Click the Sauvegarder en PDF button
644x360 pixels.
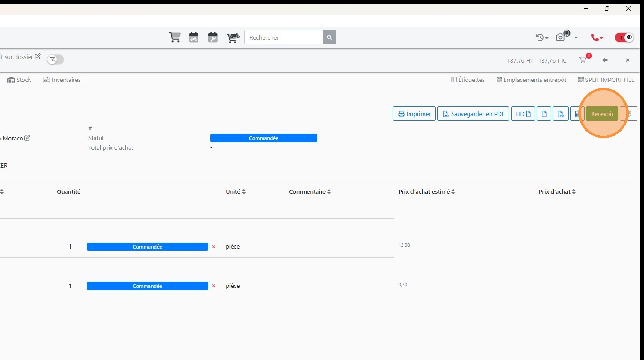pos(473,114)
